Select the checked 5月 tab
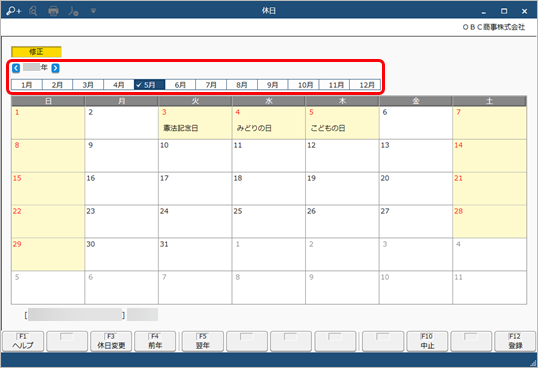 (150, 85)
